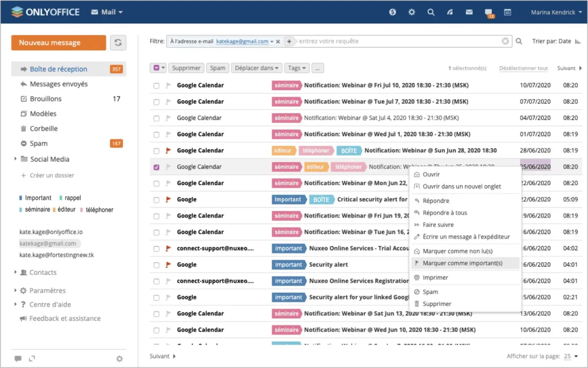
Task: Check the 04/07/2020 Google Calendar message
Action: coord(156,118)
